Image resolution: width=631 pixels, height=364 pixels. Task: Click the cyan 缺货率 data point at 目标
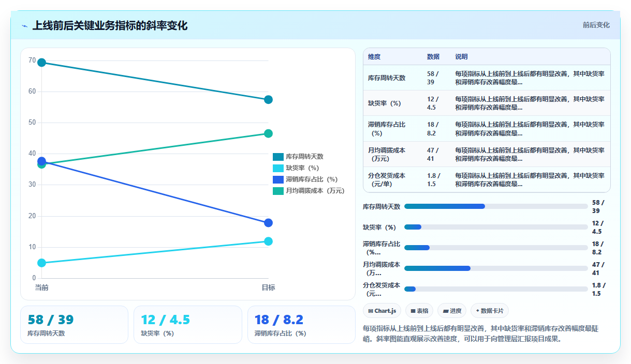[268, 241]
